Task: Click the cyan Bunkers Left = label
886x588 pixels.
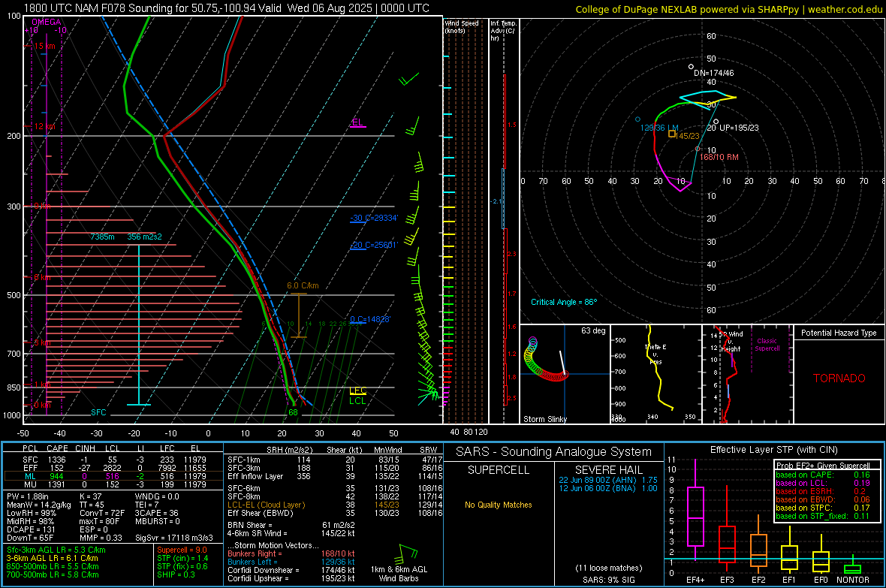Action: pos(252,562)
